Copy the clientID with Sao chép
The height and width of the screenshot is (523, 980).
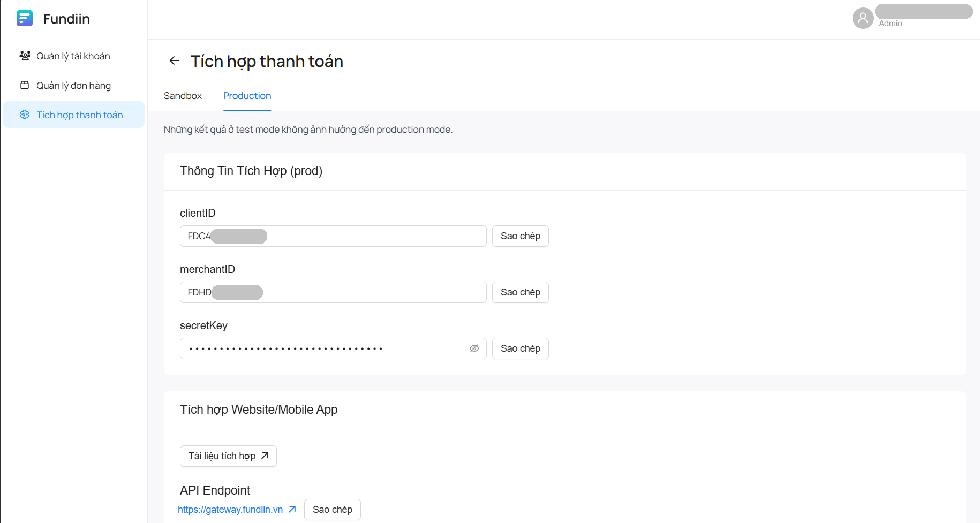click(x=520, y=236)
